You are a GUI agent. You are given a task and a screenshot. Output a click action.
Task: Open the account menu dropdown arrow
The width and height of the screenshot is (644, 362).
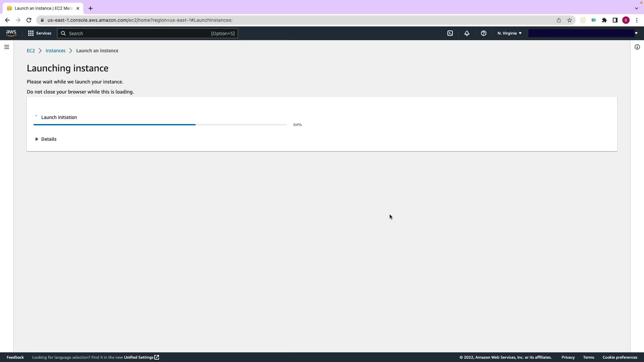click(636, 33)
